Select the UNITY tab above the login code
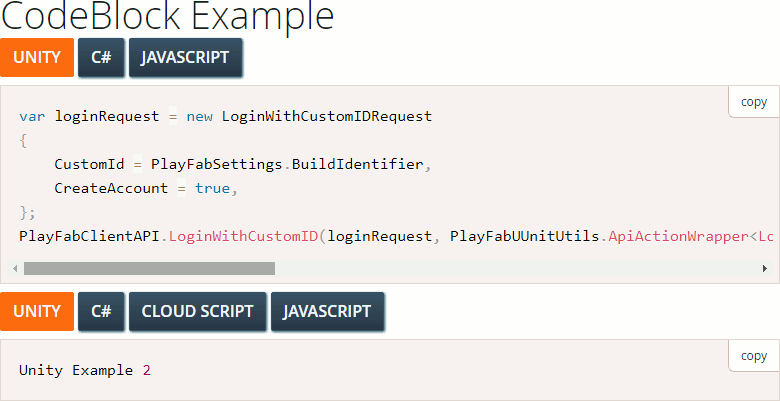The height and width of the screenshot is (401, 780). point(37,58)
